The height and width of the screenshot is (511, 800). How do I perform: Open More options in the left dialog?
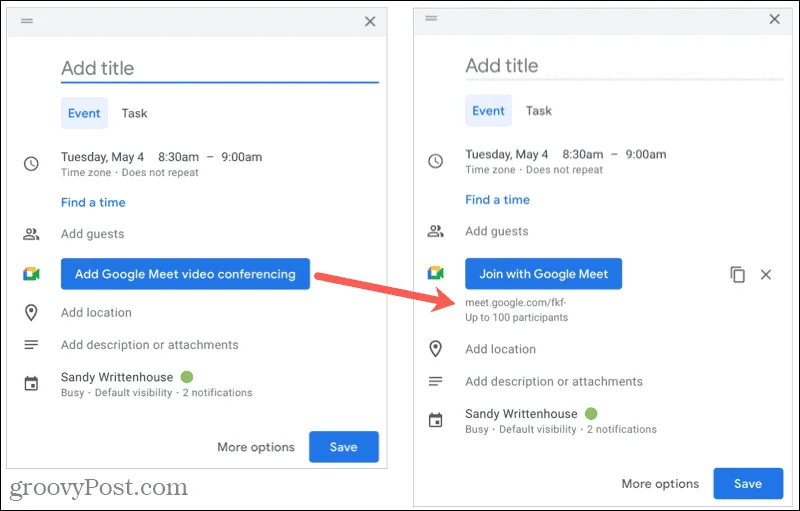tap(256, 447)
